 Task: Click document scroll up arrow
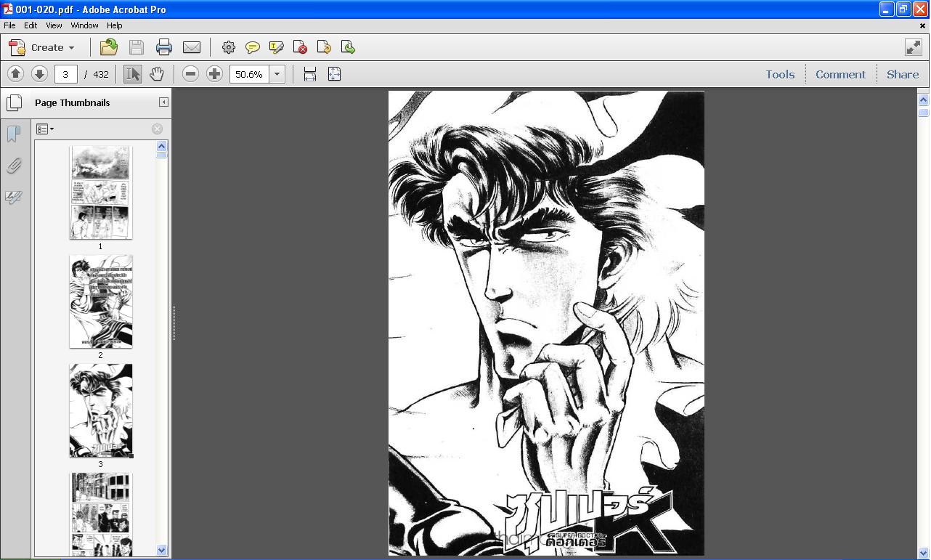[924, 100]
